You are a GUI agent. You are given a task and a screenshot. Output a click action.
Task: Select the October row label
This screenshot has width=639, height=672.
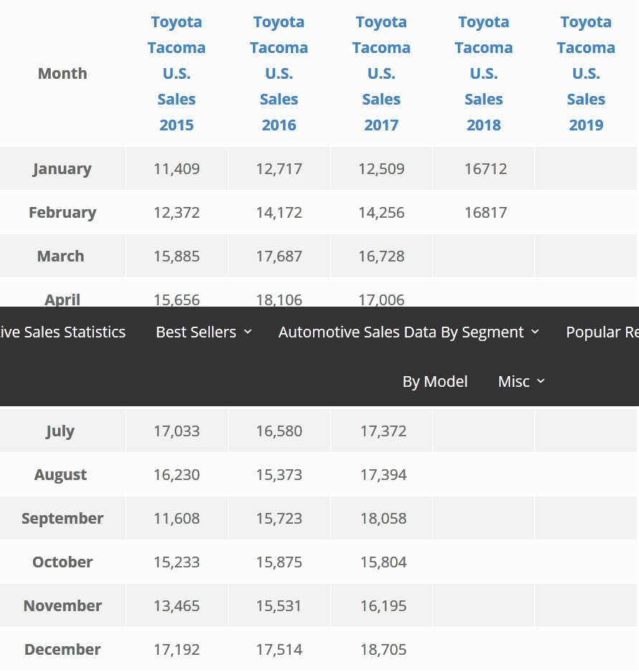pyautogui.click(x=62, y=562)
